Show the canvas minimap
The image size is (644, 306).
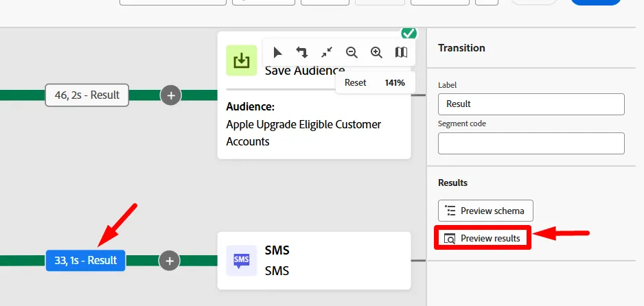click(x=401, y=53)
